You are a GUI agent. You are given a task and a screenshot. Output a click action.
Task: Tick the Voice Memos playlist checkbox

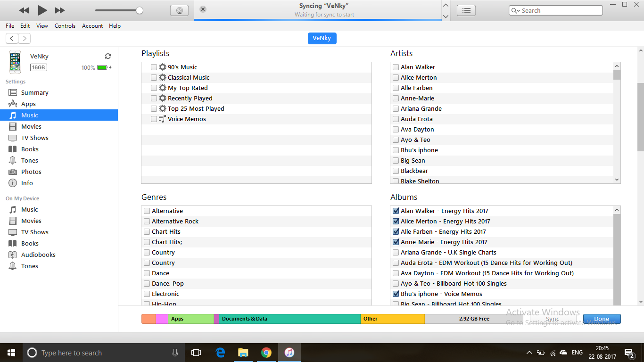tap(154, 119)
